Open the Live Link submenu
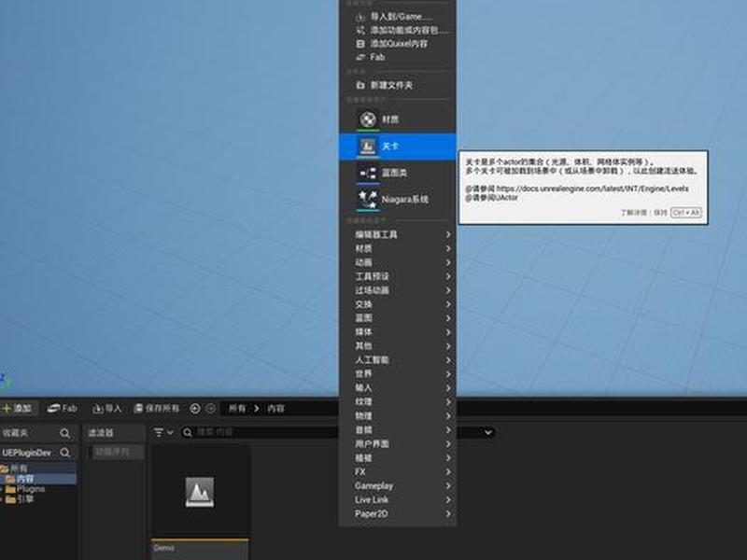 398,499
